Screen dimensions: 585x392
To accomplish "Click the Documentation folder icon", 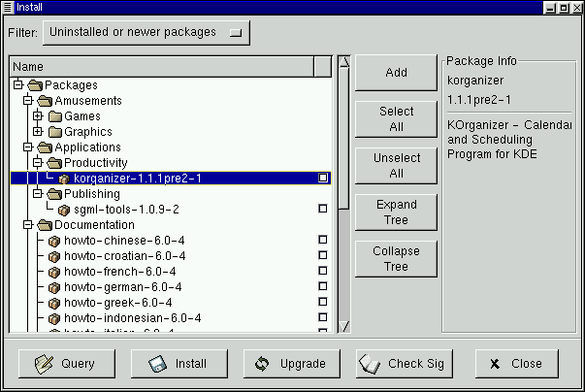I will [45, 225].
